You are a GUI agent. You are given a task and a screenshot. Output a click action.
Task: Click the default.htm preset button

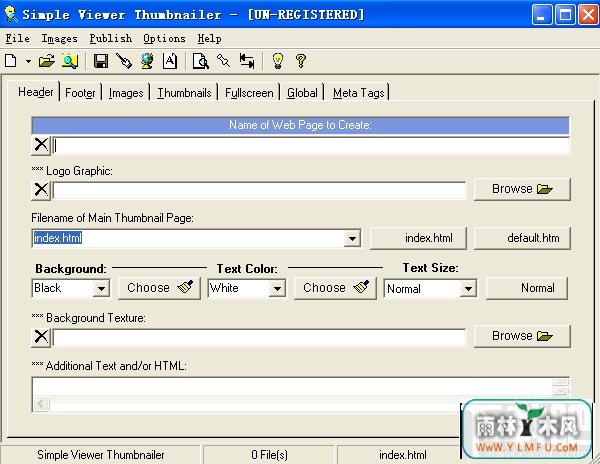[x=522, y=238]
